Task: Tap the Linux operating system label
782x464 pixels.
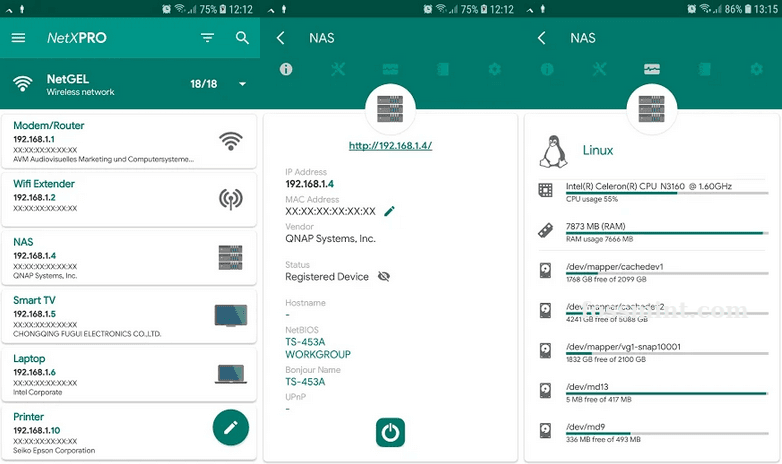Action: (598, 150)
